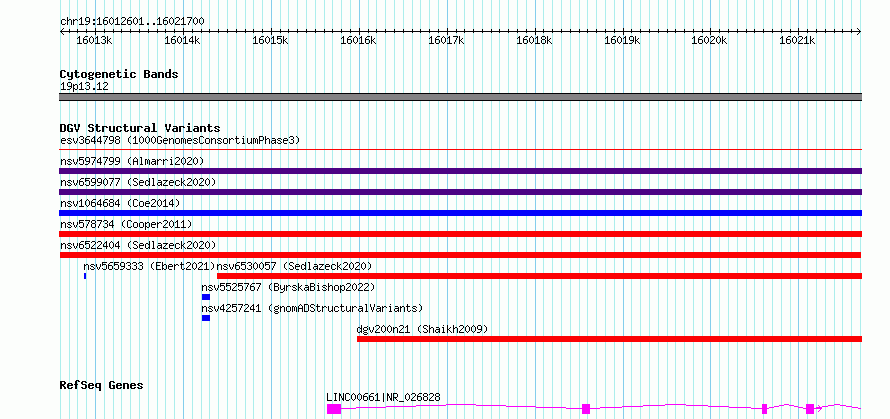Click the nsv578734 red variant bar
This screenshot has height=419, width=890.
click(x=460, y=234)
